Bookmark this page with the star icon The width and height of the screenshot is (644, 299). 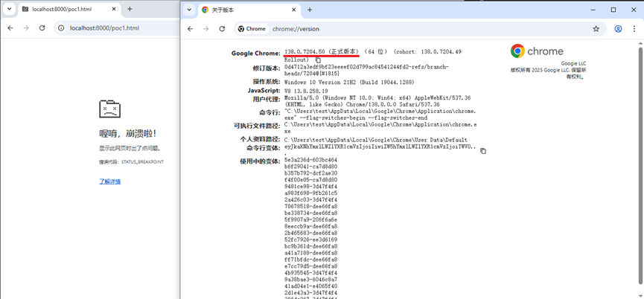tap(596, 29)
